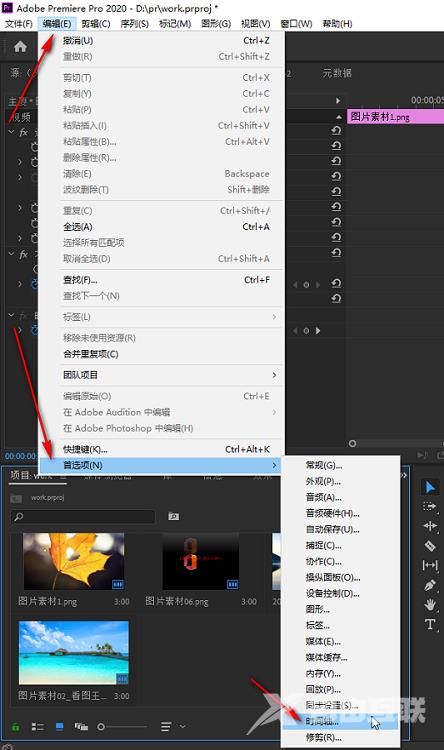This screenshot has height=750, width=444.
Task: Switch project panel to list view
Action: pyautogui.click(x=37, y=727)
